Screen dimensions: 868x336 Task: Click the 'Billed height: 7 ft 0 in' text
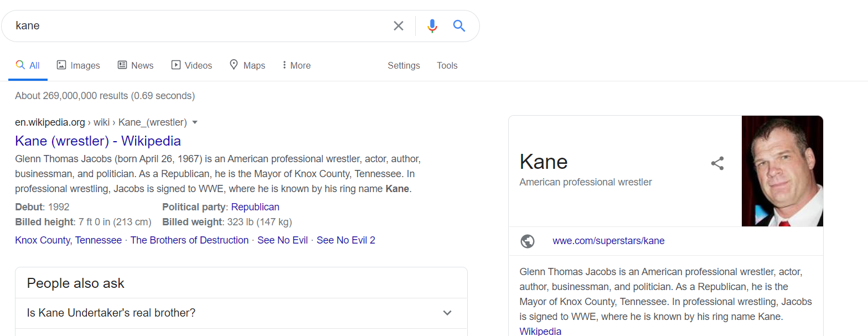coord(83,222)
